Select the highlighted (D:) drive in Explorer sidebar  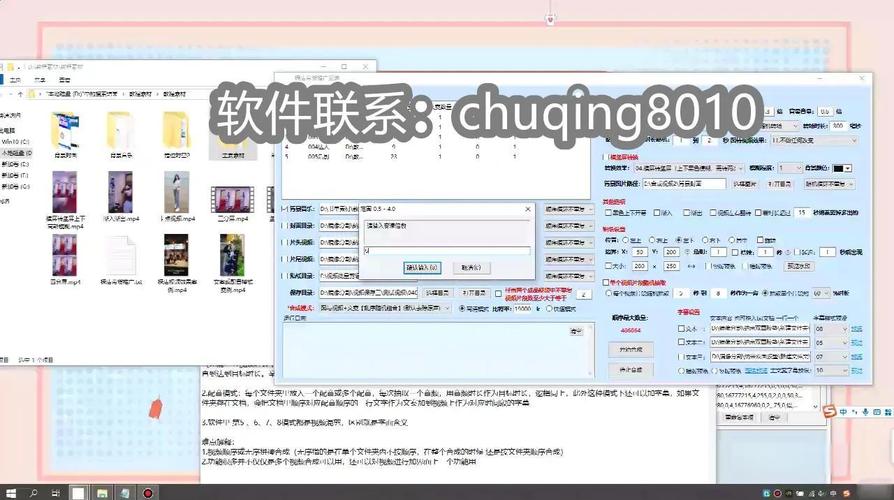[x=17, y=153]
